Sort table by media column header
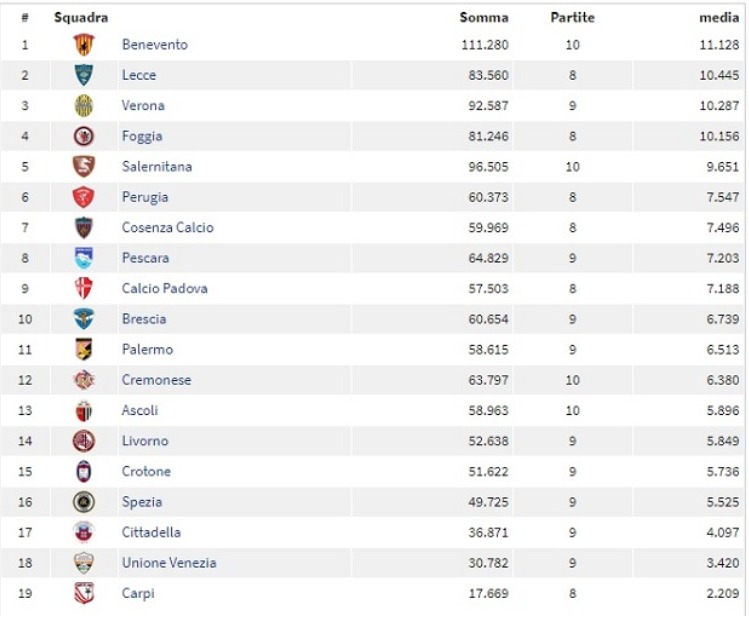The width and height of the screenshot is (749, 621). tap(719, 18)
